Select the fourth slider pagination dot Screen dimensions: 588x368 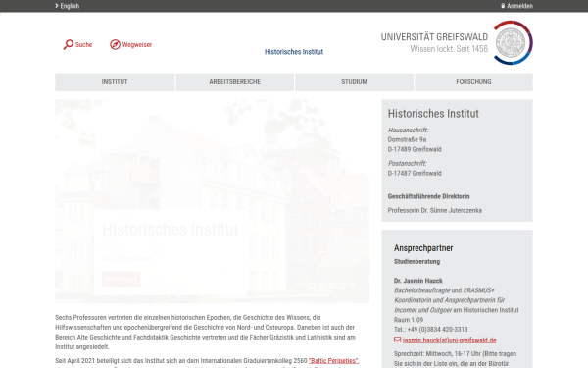coord(342,286)
